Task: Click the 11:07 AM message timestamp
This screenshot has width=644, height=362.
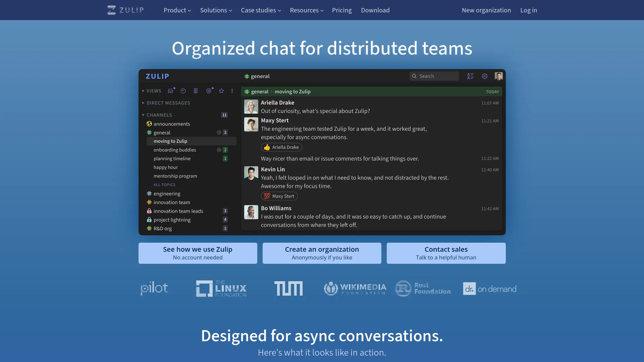Action: click(490, 103)
